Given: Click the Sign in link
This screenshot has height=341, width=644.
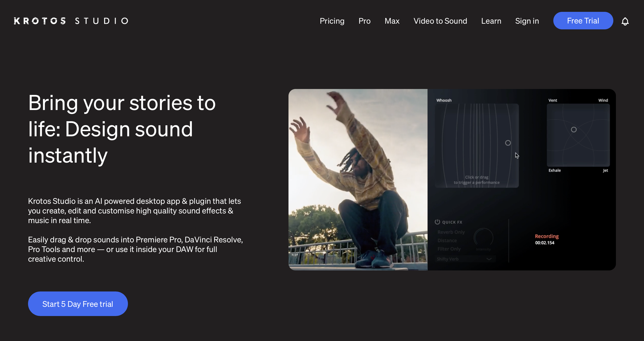Looking at the screenshot, I should [527, 21].
